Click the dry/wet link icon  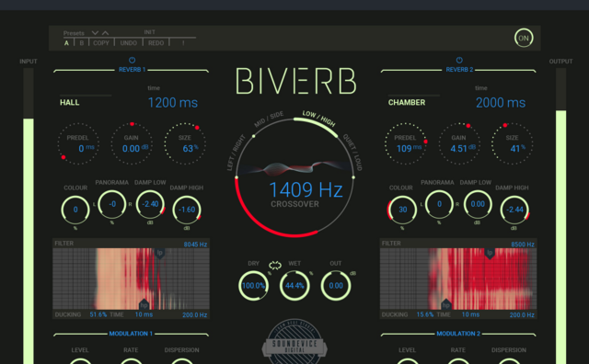pyautogui.click(x=275, y=266)
